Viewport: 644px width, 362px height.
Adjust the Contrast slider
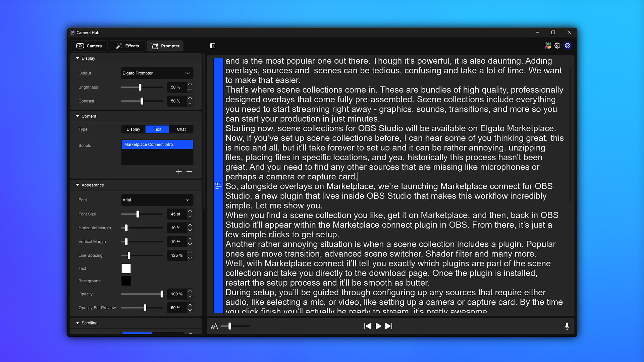[x=142, y=101]
